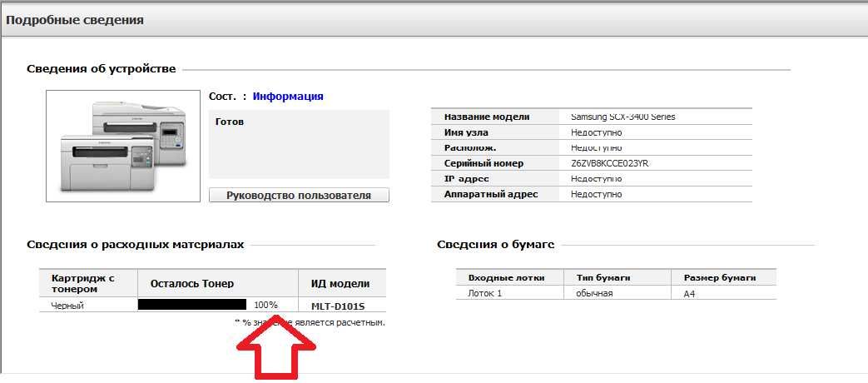868x383 pixels.
Task: Click the Samsung printer thumbnail image
Action: point(123,146)
